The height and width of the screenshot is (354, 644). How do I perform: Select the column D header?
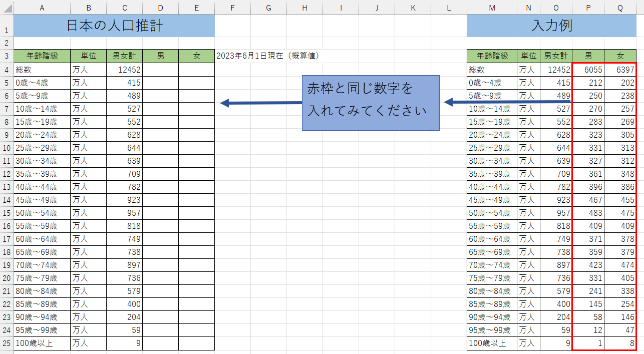coord(160,8)
